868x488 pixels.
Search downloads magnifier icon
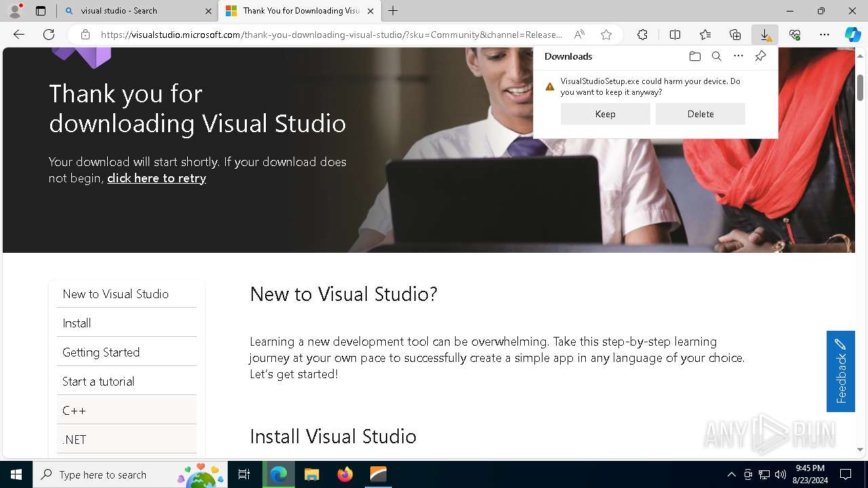(x=716, y=56)
